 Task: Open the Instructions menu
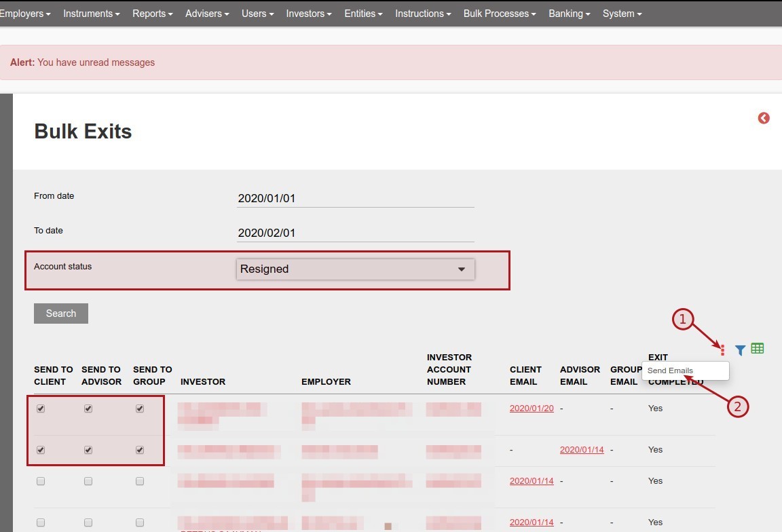pos(423,14)
